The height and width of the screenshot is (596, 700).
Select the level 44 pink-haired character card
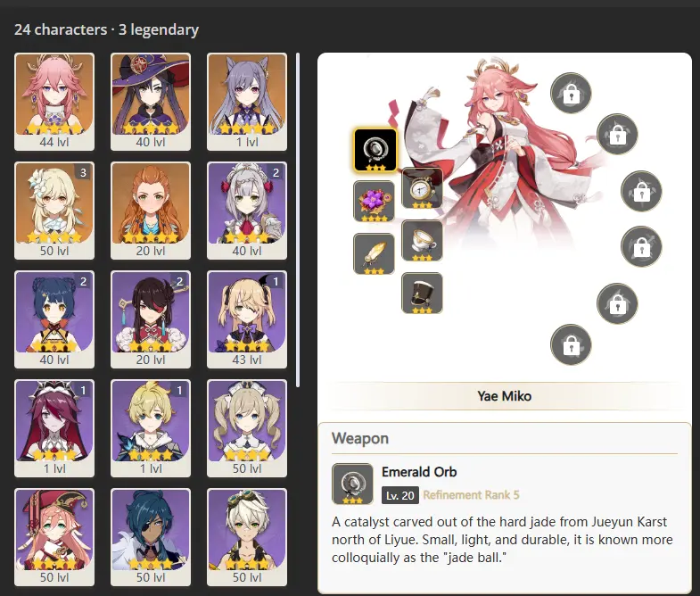[54, 102]
